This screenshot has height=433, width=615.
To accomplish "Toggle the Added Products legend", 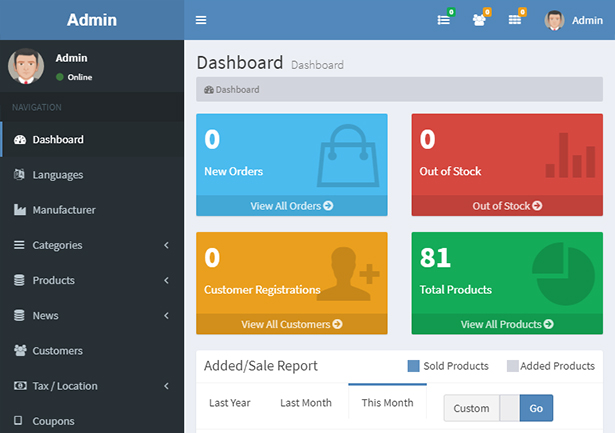I will click(x=550, y=366).
